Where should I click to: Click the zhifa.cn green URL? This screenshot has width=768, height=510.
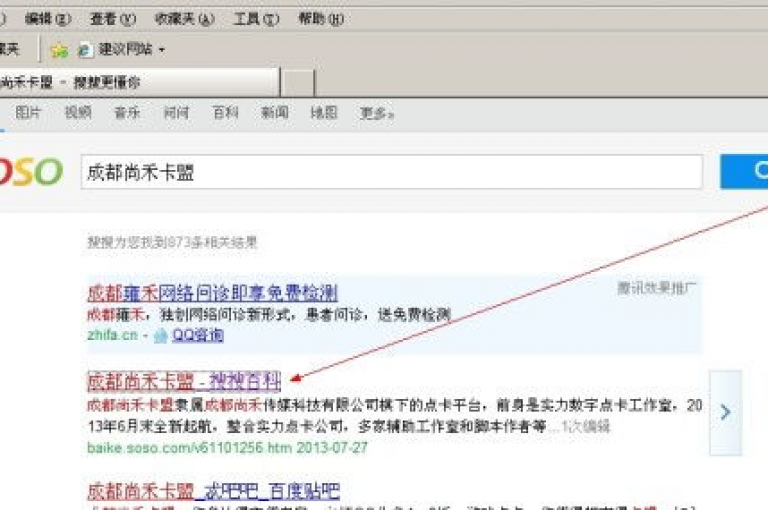112,335
